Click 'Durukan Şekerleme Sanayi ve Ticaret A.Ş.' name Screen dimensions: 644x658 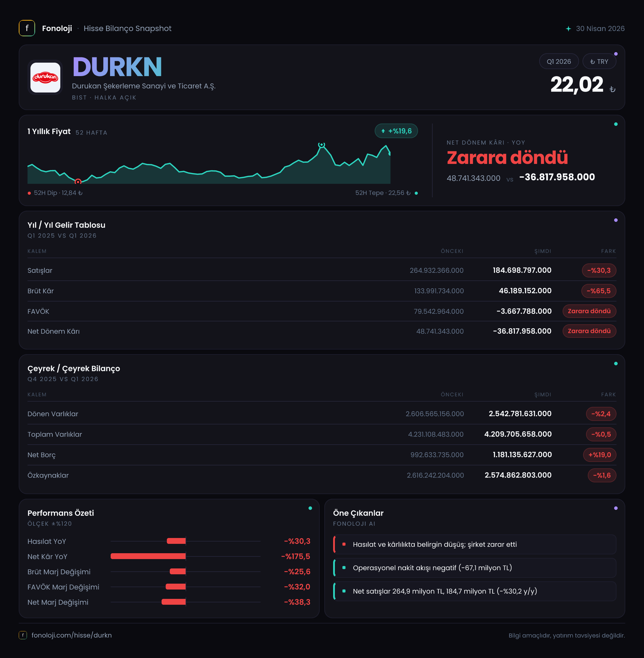(x=144, y=86)
